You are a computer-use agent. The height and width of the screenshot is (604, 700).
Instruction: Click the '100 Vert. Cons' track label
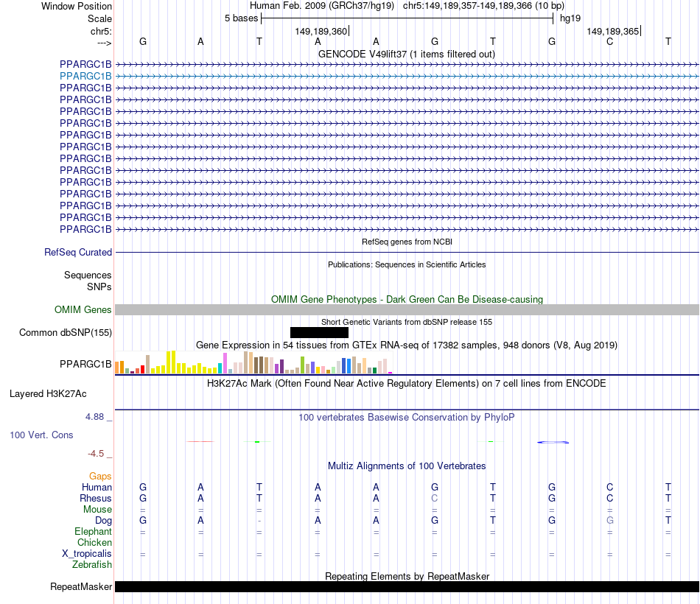[41, 435]
